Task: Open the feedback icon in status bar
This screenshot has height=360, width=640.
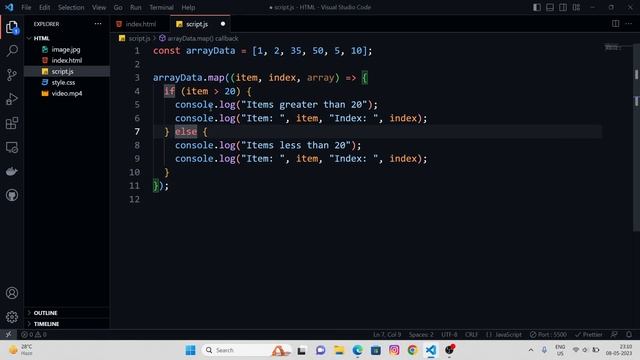Action: point(614,334)
